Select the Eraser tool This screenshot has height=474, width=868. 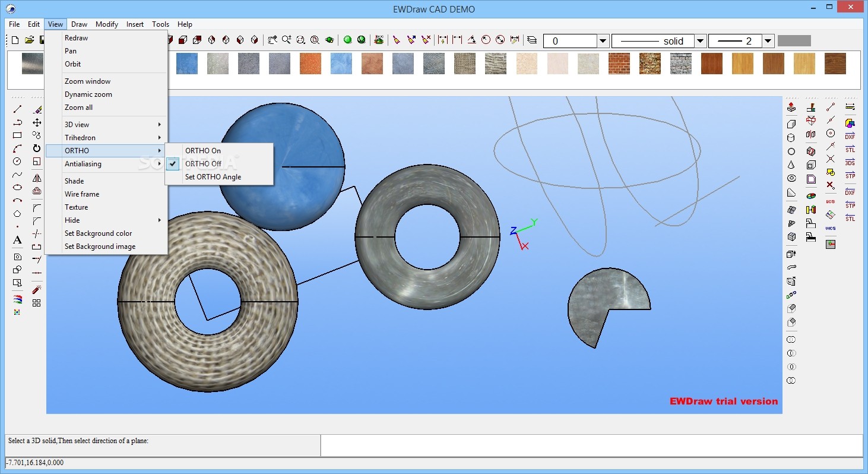[x=37, y=109]
